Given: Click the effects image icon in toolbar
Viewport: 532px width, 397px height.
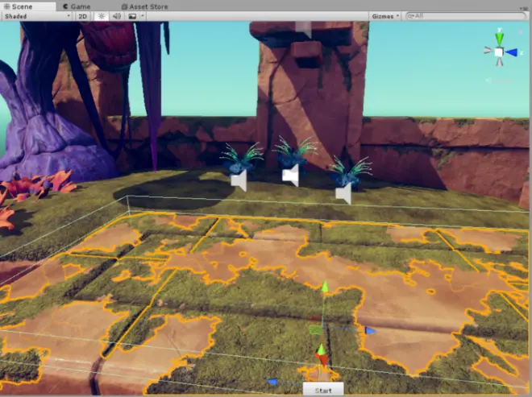Looking at the screenshot, I should pos(132,16).
